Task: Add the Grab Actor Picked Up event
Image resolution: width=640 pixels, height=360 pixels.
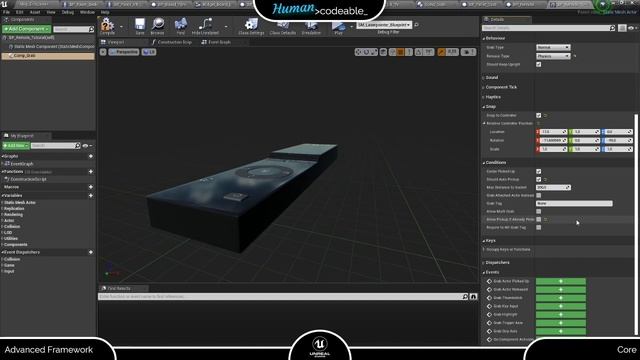Action: point(560,281)
